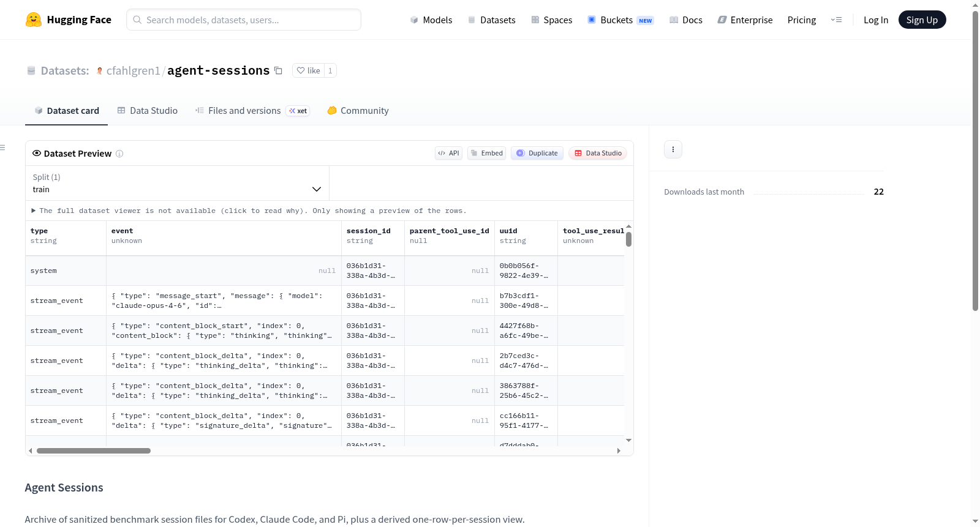Click the 'system' cell in type column
Screen dimensions: 980x527
(66, 271)
